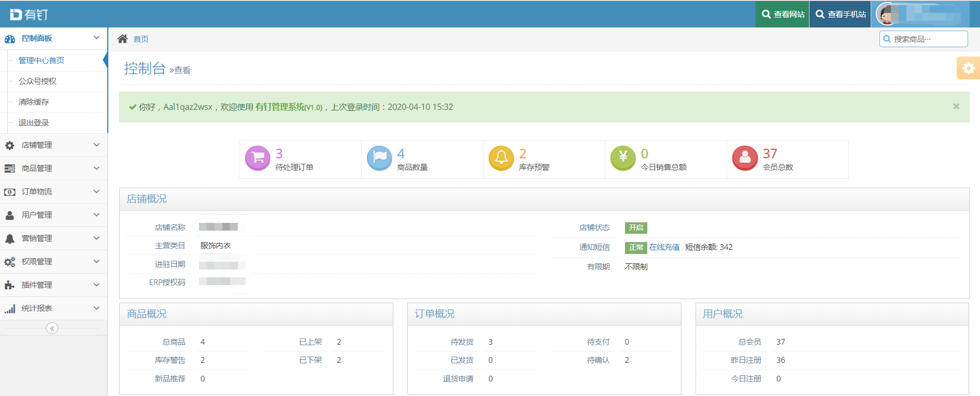Click the 库存警告 label in 商品概况
Screen dimensions: 980x396
[x=170, y=360]
